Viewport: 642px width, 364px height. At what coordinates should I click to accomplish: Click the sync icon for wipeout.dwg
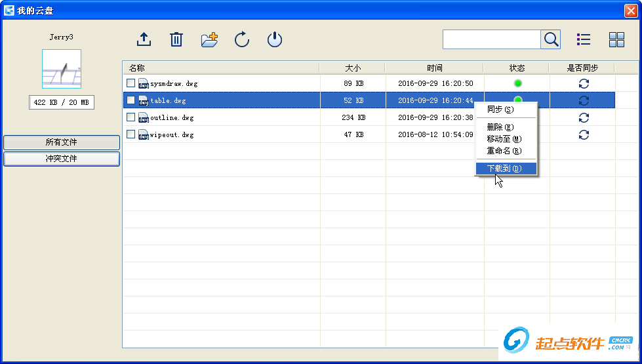click(x=584, y=134)
